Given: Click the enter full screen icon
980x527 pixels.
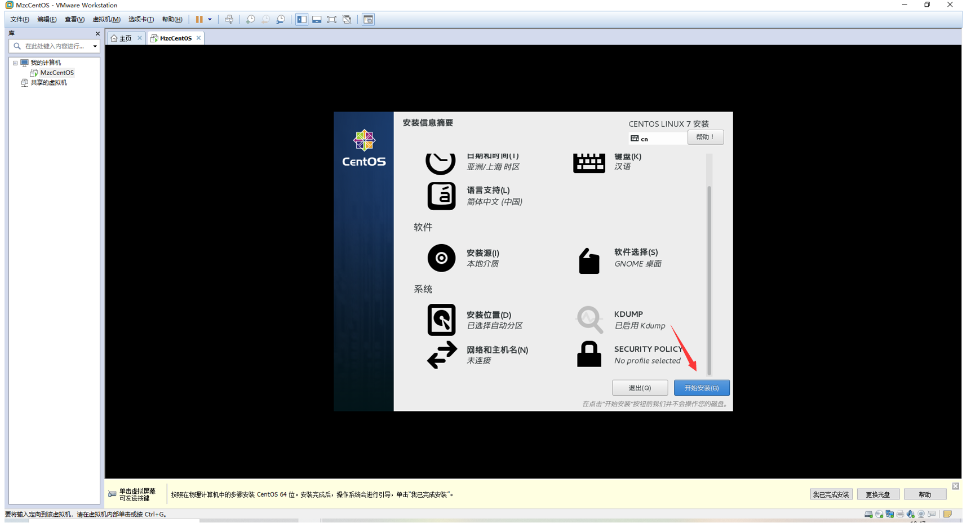Looking at the screenshot, I should [332, 19].
